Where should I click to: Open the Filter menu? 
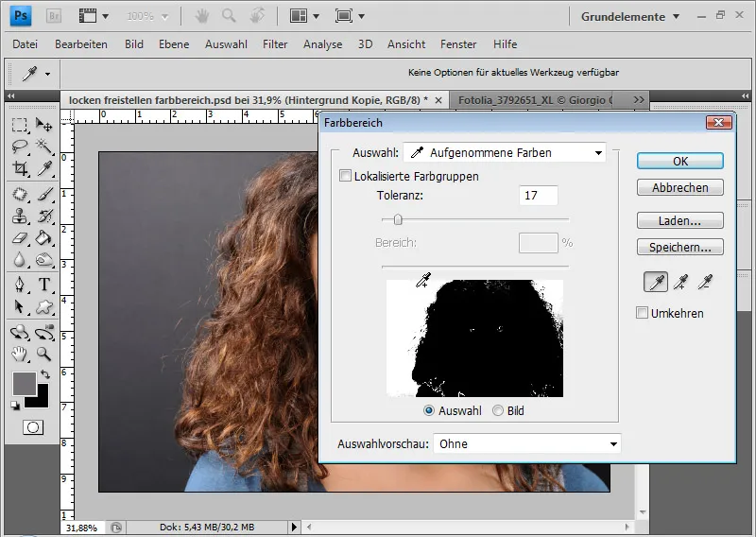click(275, 44)
